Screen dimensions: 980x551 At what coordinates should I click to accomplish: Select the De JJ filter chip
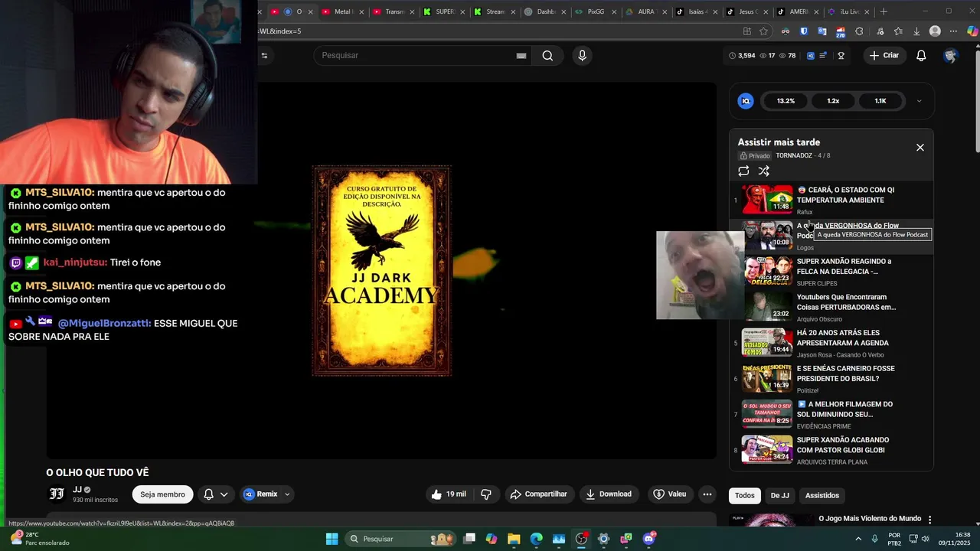click(x=779, y=495)
